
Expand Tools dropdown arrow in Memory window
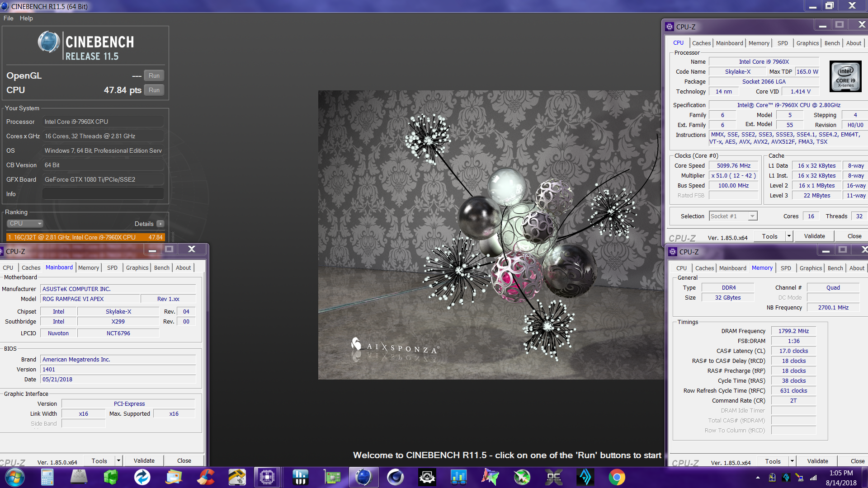click(x=792, y=461)
